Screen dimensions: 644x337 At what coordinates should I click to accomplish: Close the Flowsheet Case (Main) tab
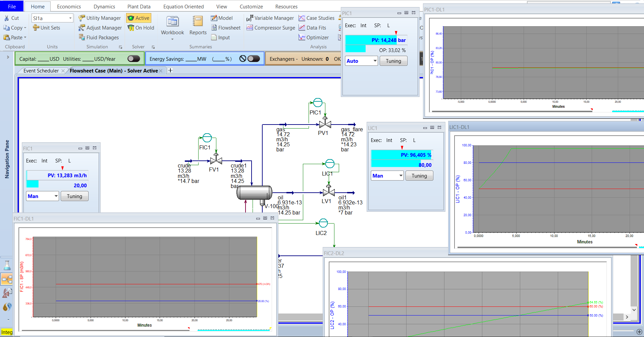(161, 70)
